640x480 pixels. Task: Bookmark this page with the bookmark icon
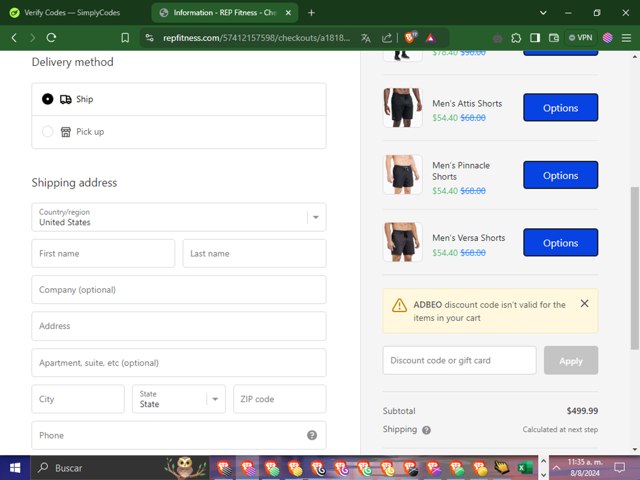click(x=125, y=38)
